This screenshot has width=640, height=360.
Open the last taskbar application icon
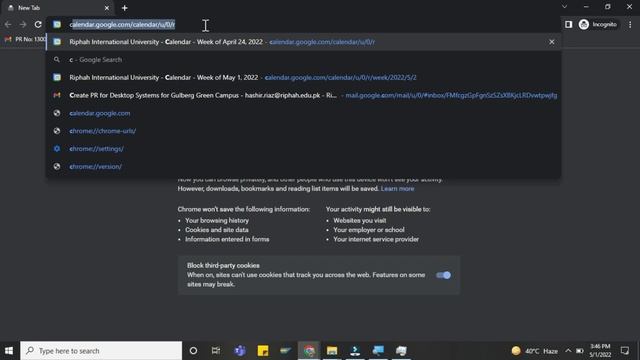pyautogui.click(x=401, y=351)
